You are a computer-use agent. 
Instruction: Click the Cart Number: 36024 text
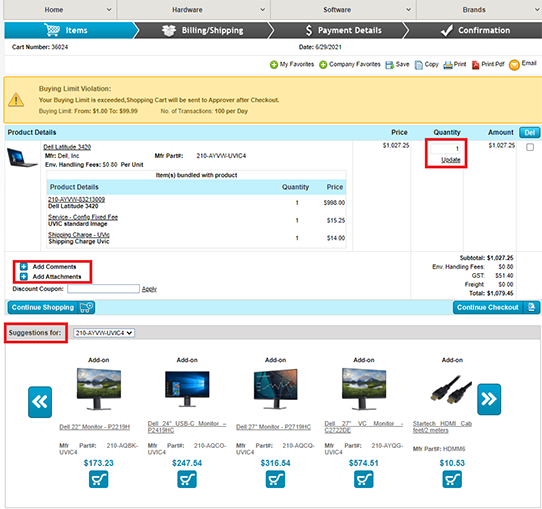pos(40,47)
